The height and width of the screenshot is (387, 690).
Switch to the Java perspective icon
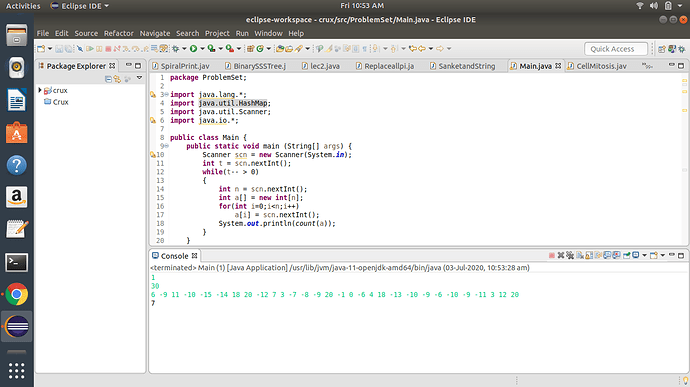pyautogui.click(x=672, y=49)
